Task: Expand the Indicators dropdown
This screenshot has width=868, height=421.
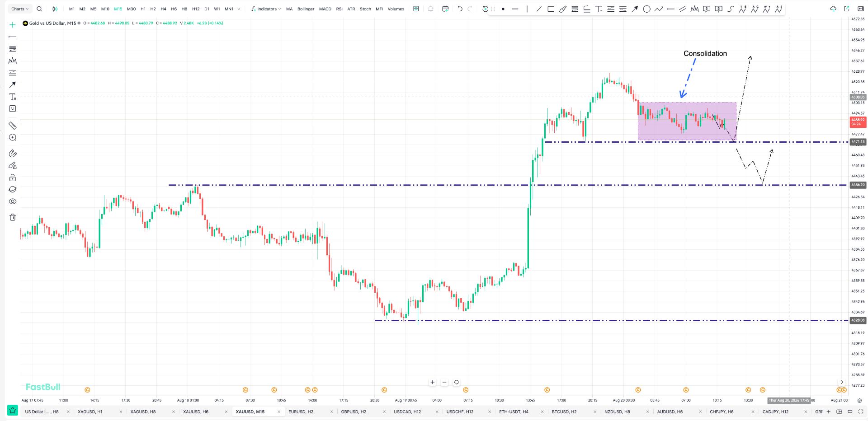Action: pyautogui.click(x=266, y=9)
